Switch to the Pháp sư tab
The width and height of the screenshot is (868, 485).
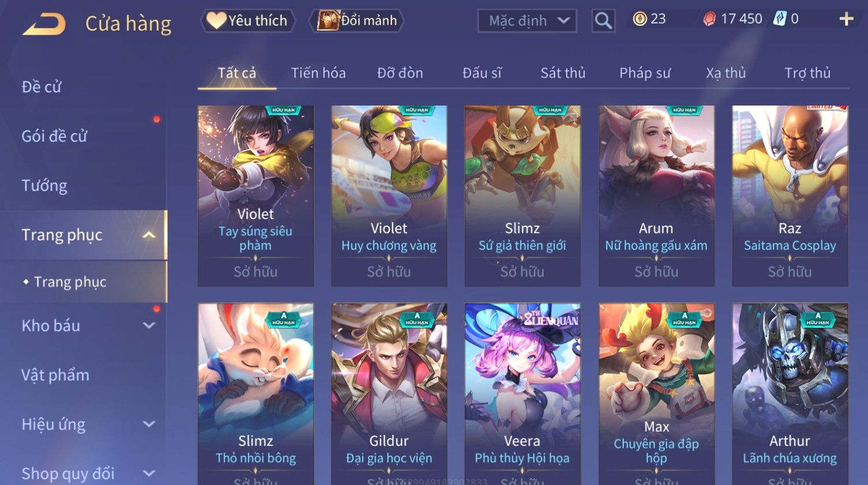click(645, 73)
